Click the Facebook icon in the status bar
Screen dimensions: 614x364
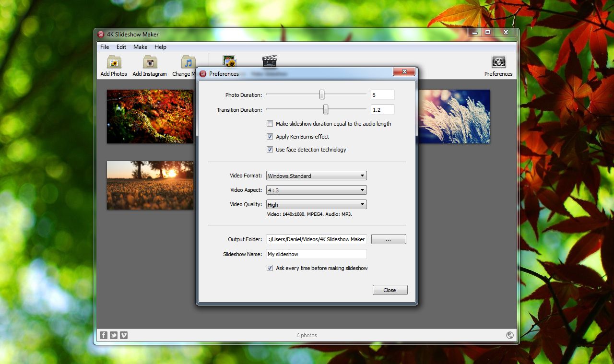[103, 335]
